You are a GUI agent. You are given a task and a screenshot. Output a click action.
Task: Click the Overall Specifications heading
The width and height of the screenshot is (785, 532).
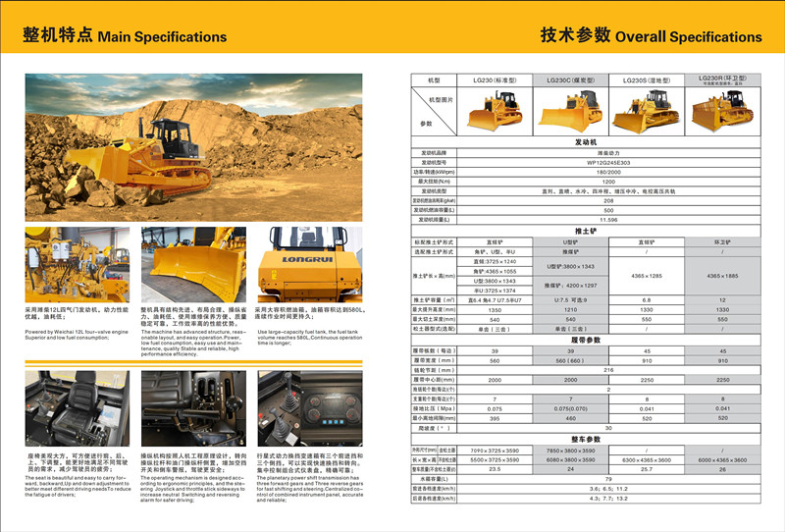pos(651,36)
